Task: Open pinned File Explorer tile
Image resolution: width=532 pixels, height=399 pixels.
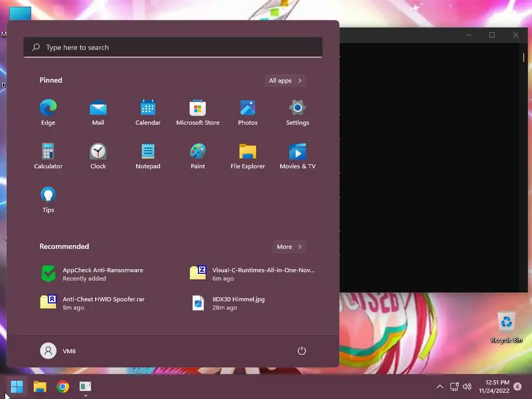Action: pos(248,156)
